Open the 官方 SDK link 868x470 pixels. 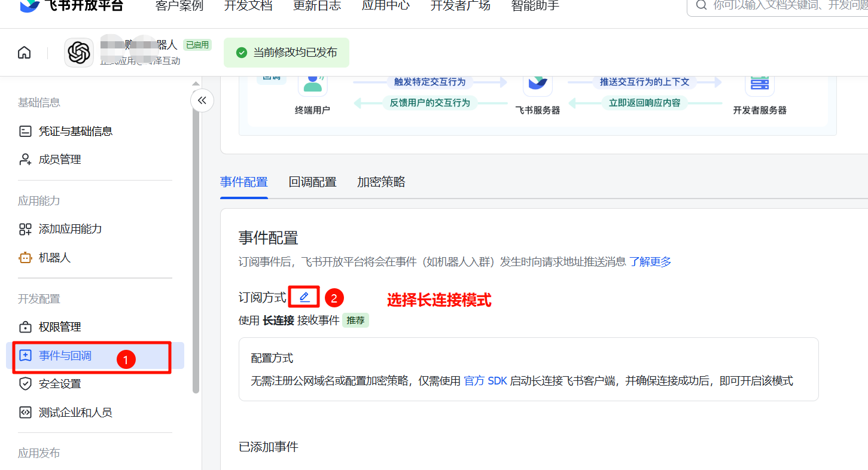tap(485, 381)
